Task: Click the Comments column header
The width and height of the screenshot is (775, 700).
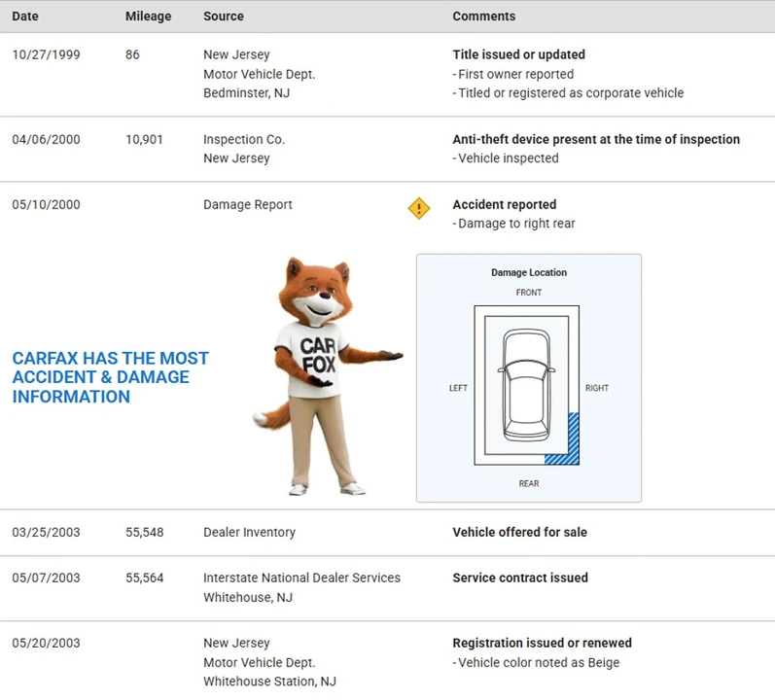Action: click(484, 17)
